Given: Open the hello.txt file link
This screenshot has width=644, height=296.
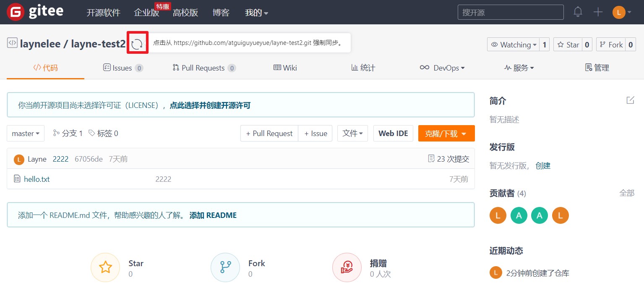Looking at the screenshot, I should [x=37, y=179].
